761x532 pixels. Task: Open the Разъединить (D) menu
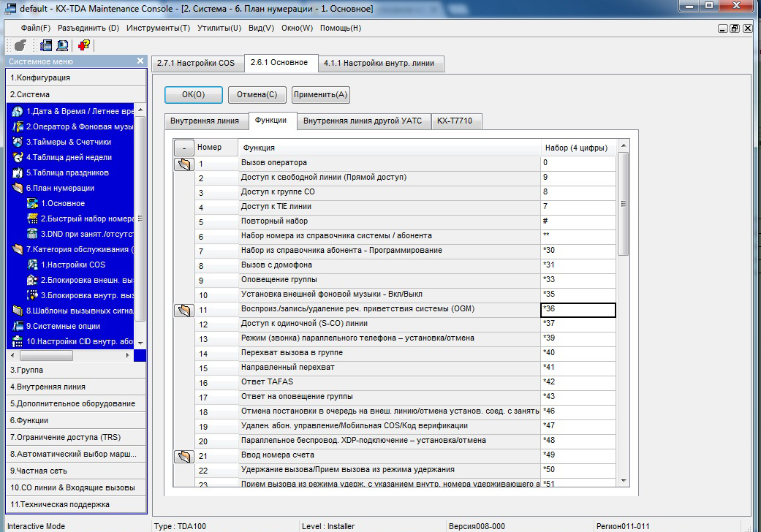click(x=88, y=28)
